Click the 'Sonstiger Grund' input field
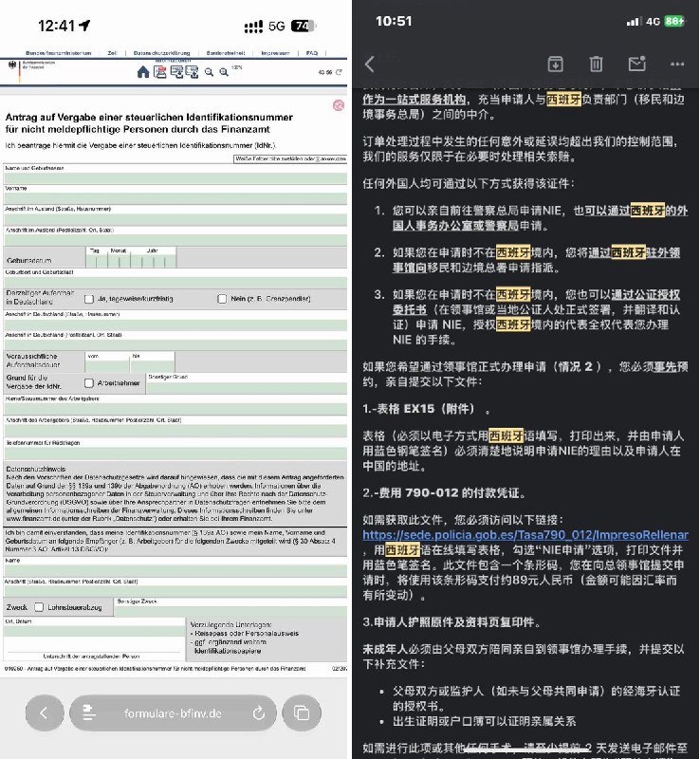This screenshot has height=759, width=700. (247, 387)
